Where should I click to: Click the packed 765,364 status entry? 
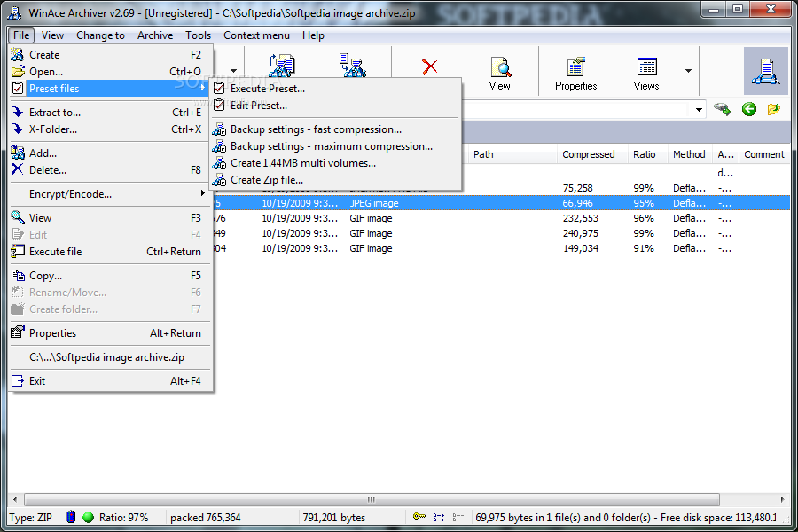pos(205,517)
